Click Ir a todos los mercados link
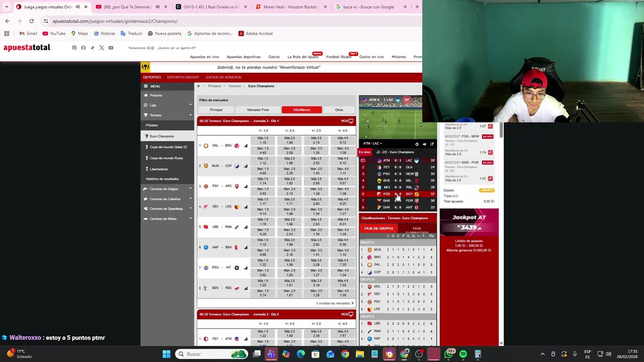Viewport: 644px width, 362px height. [335, 303]
